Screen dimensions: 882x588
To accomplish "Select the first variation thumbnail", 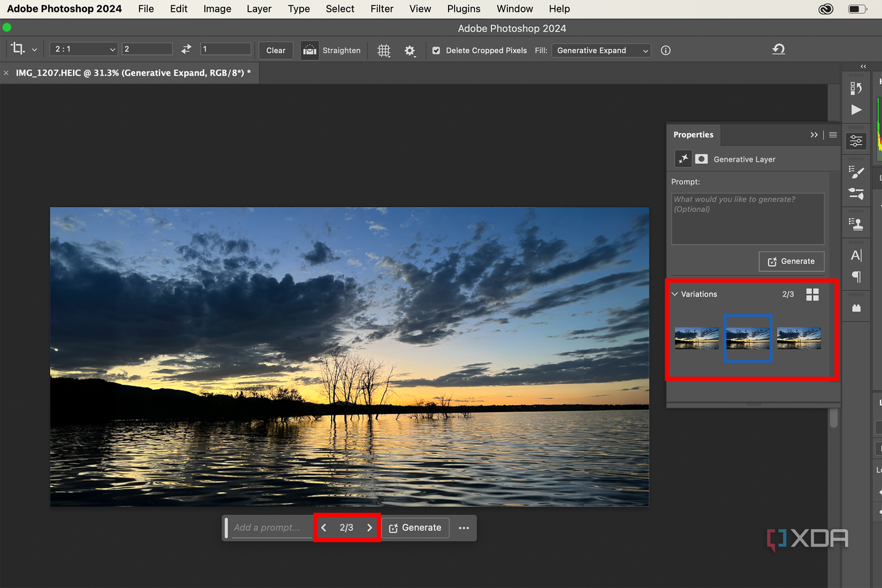I will click(697, 338).
